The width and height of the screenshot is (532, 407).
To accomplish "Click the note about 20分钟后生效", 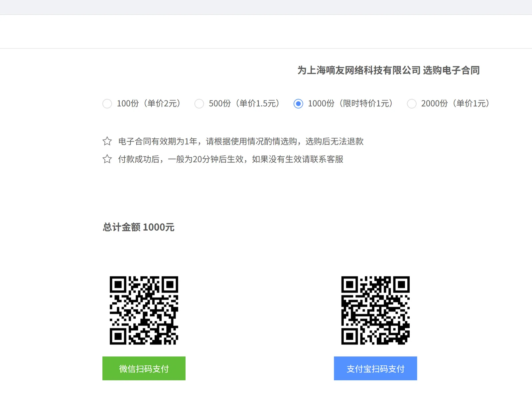I will pos(231,159).
